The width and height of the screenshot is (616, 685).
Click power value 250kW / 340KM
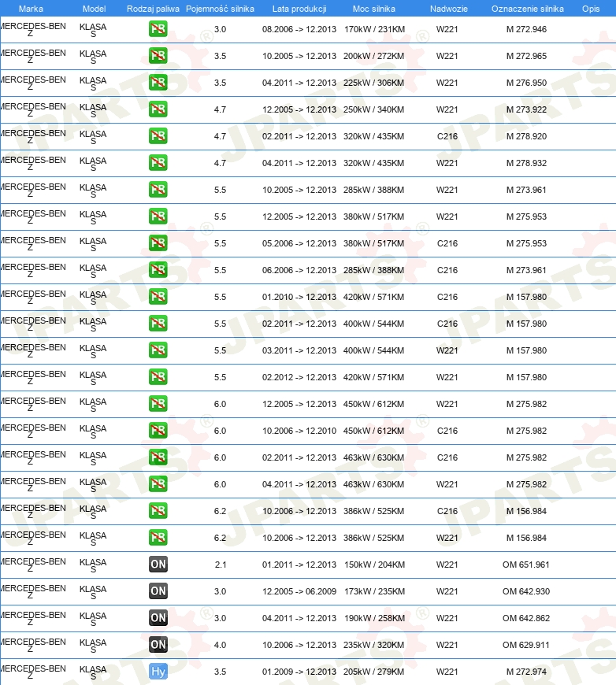(374, 109)
